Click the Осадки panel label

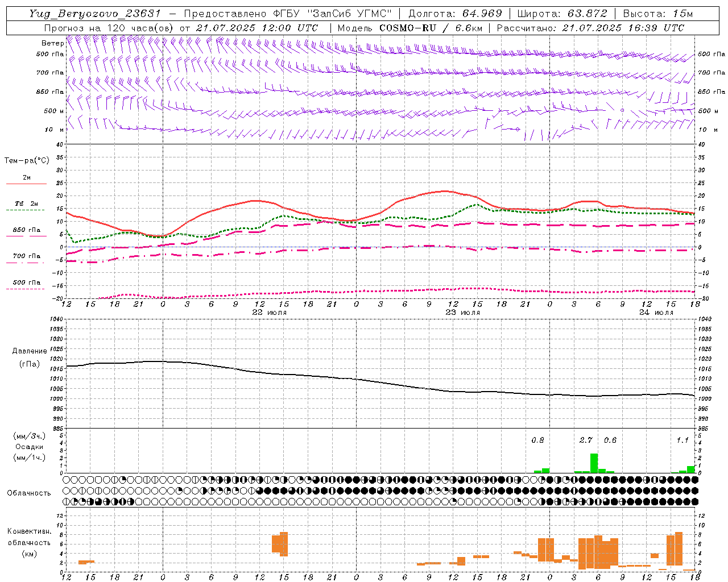[x=29, y=447]
